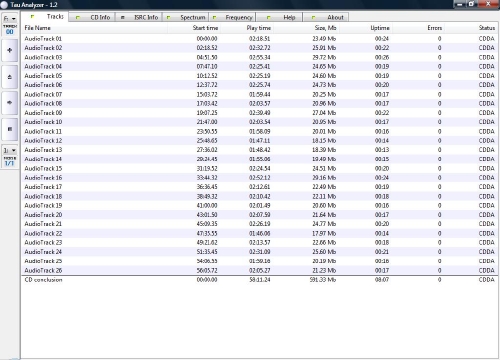Open the ISRC Info tab

139,17
